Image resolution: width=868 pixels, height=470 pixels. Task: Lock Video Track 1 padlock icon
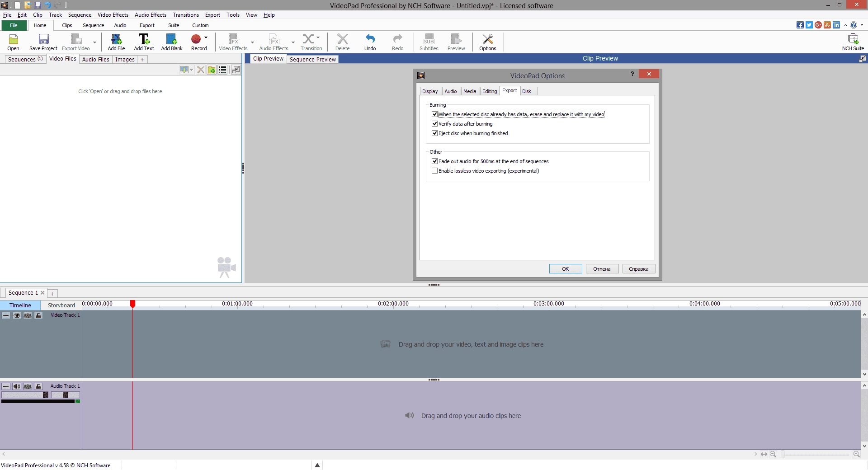click(x=38, y=315)
